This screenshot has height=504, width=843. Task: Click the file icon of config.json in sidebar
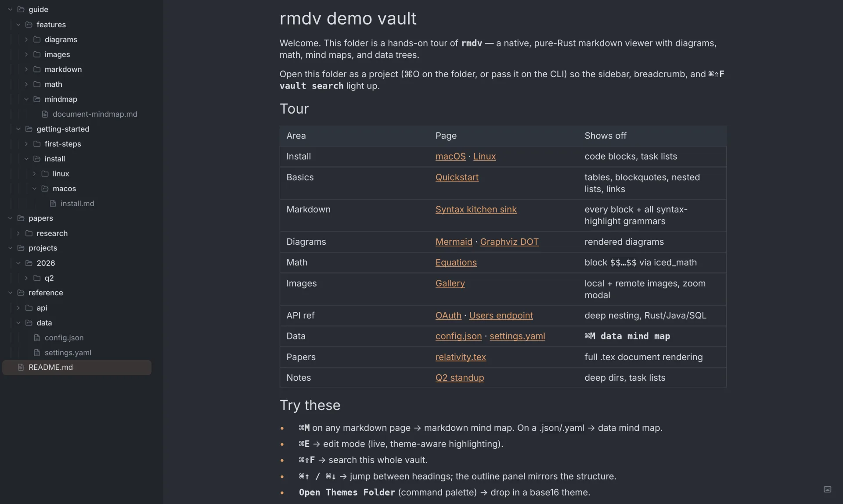(x=37, y=338)
